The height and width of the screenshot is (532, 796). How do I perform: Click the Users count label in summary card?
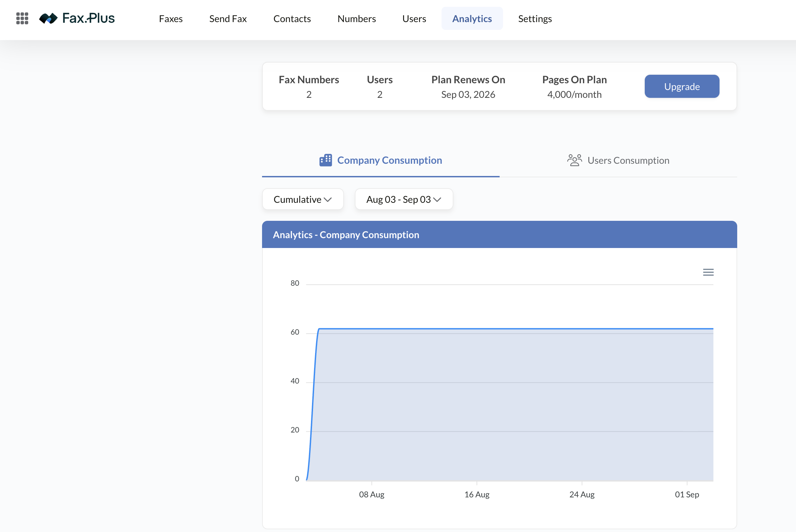380,80
